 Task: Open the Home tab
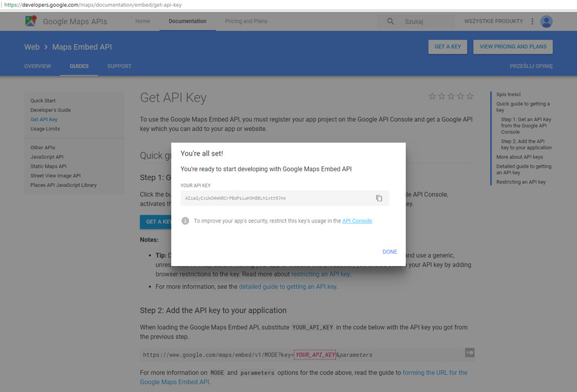point(142,22)
